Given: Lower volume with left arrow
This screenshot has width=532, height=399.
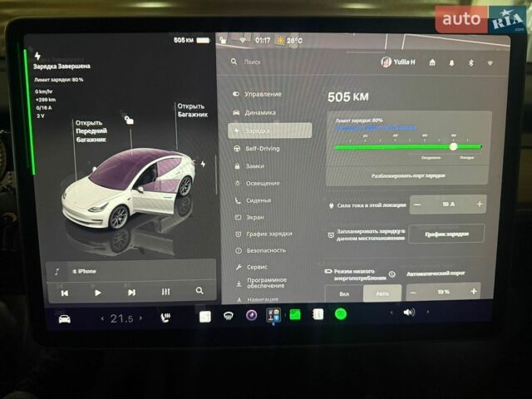Looking at the screenshot, I should tap(392, 313).
